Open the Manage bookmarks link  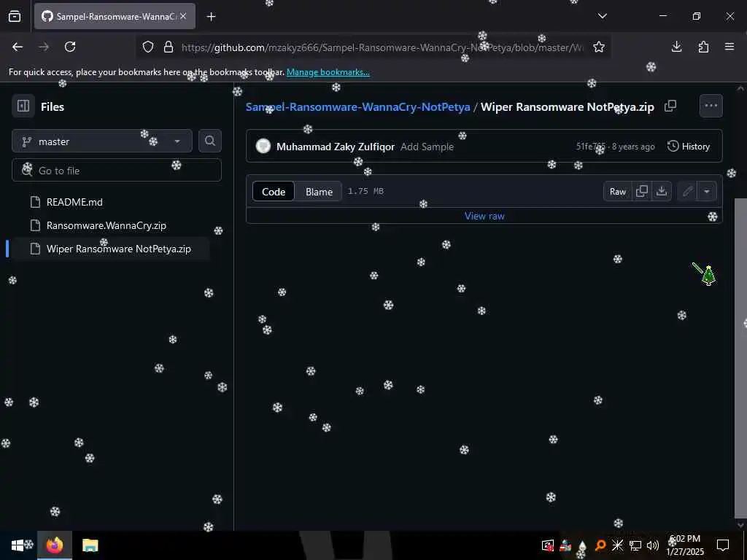(328, 72)
